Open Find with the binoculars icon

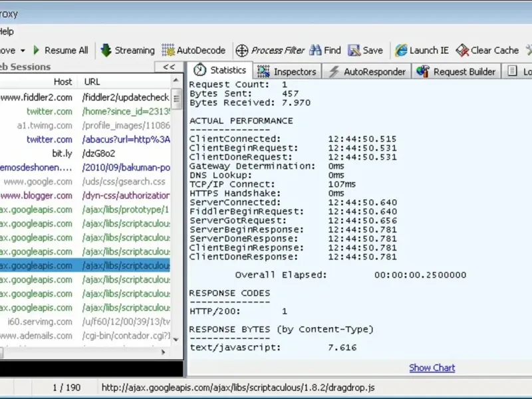325,51
